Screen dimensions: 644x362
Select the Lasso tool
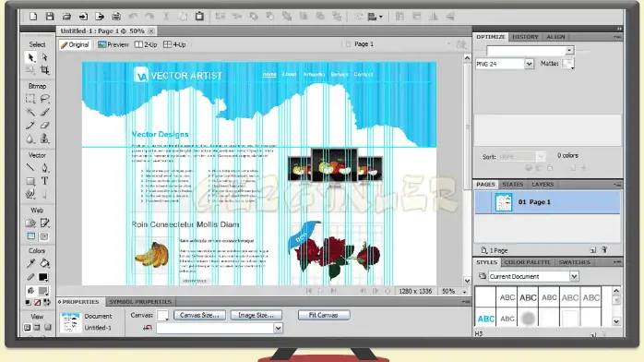[45, 99]
